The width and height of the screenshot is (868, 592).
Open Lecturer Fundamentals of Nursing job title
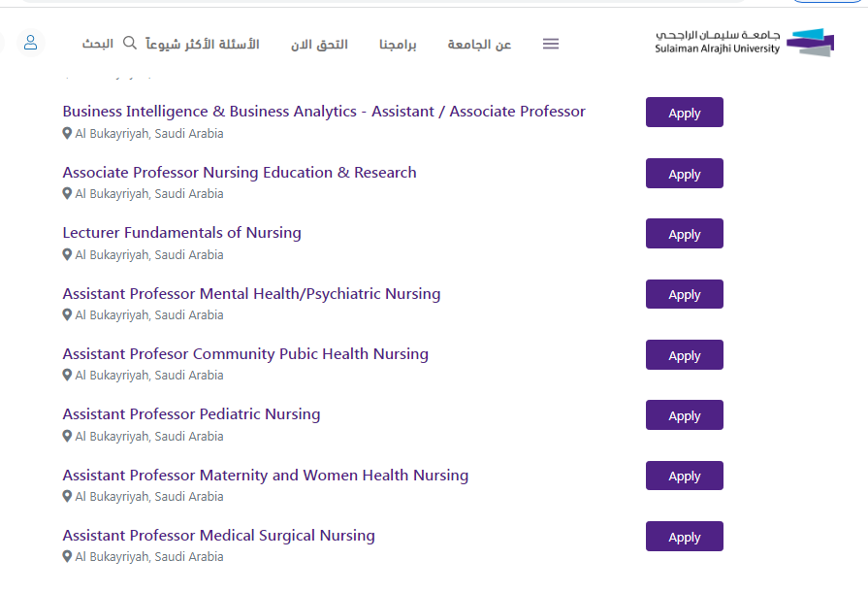[x=181, y=233]
